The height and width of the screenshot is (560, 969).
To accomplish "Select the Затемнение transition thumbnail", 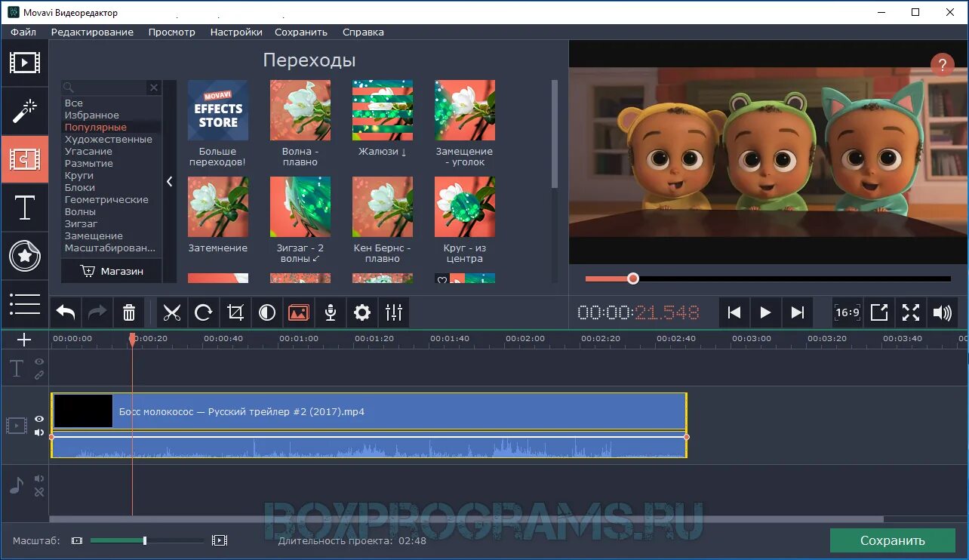I will (x=218, y=207).
